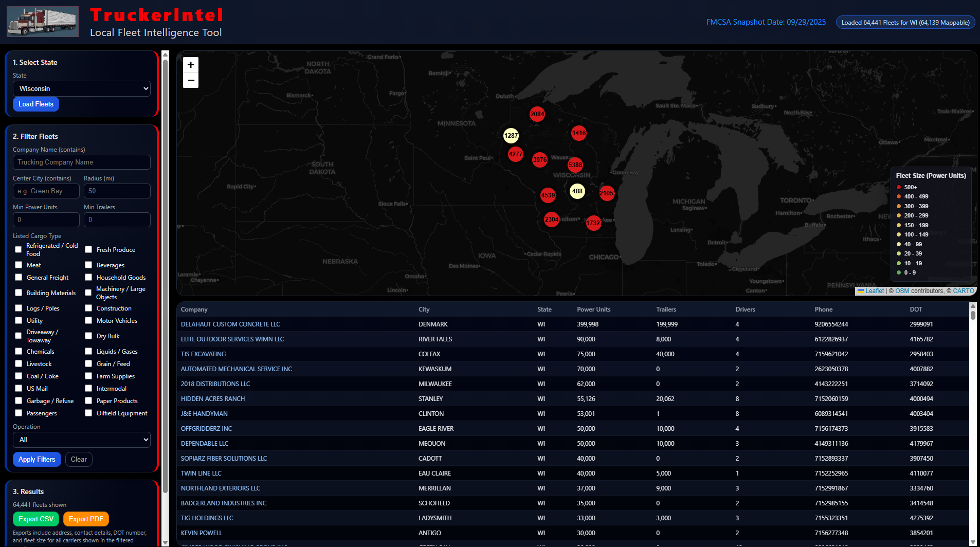Open the DELAHAUT CUSTOM CONCRETE LLC link
The image size is (980, 547).
(x=230, y=324)
